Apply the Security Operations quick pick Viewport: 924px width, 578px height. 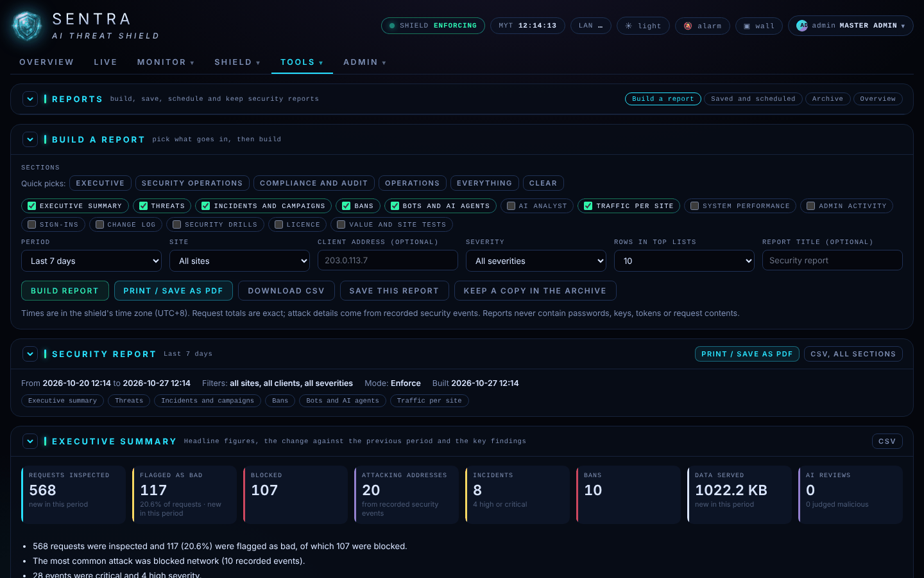click(x=192, y=183)
